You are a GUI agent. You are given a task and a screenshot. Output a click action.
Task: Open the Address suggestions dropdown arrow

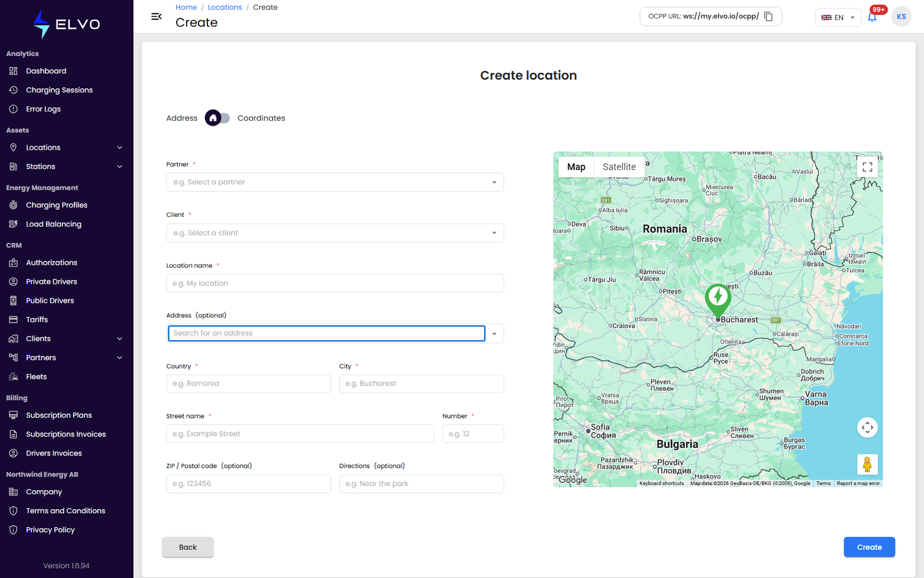point(494,334)
